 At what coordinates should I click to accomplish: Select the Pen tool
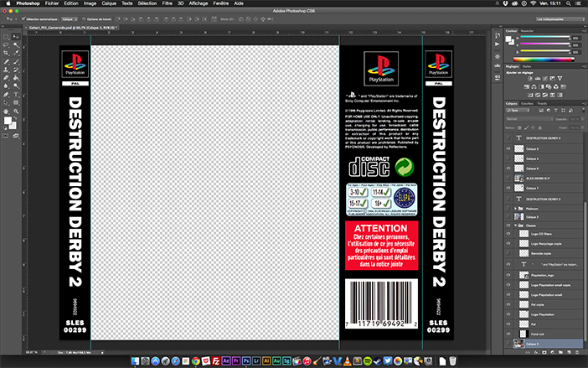pyautogui.click(x=6, y=95)
